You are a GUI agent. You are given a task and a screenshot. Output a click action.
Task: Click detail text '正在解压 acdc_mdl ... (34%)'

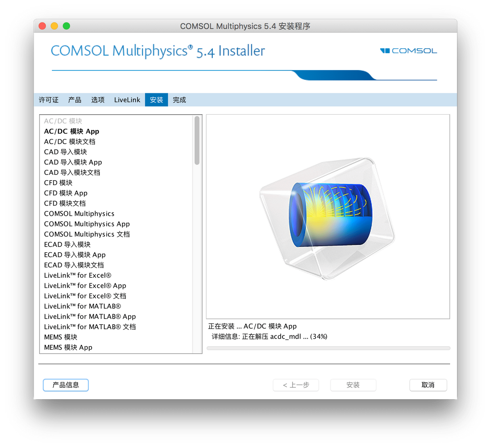tap(284, 336)
